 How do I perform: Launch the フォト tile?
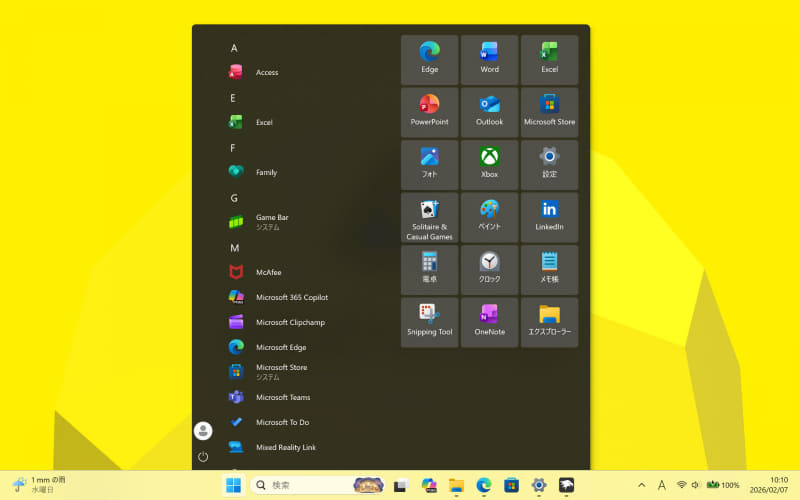pos(429,165)
